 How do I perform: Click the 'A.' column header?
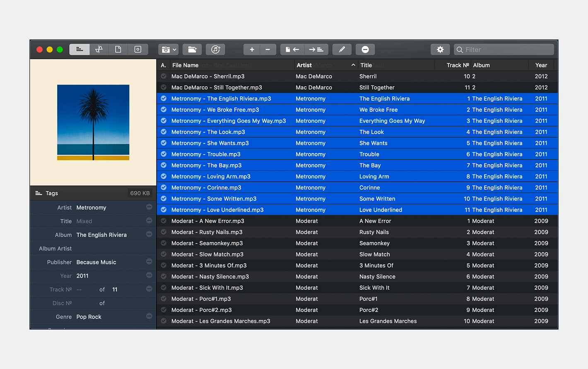click(164, 65)
